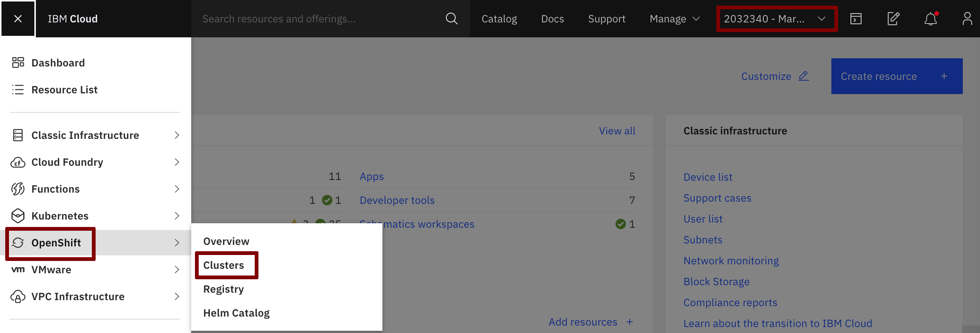This screenshot has height=333, width=980.
Task: Open Support in top navigation
Action: point(607,19)
